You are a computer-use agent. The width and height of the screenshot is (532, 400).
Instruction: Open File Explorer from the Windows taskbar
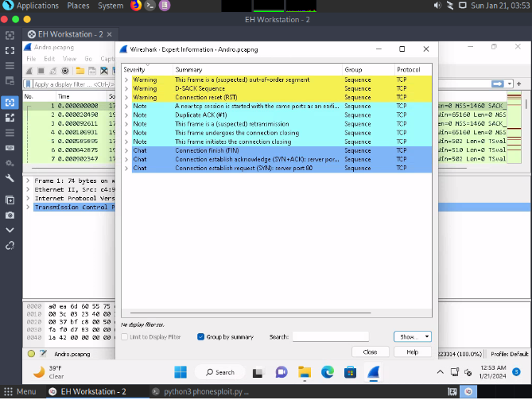click(304, 372)
